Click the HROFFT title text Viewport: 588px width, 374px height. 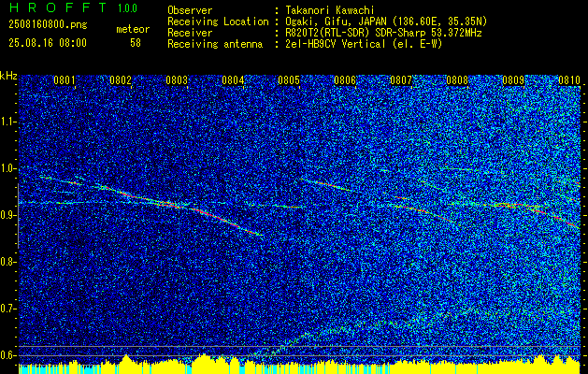point(59,7)
